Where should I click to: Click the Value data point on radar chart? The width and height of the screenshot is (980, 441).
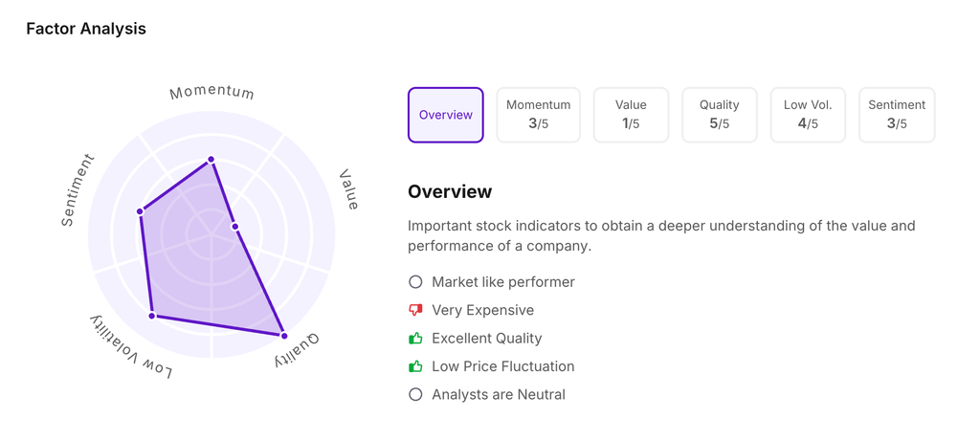point(235,227)
